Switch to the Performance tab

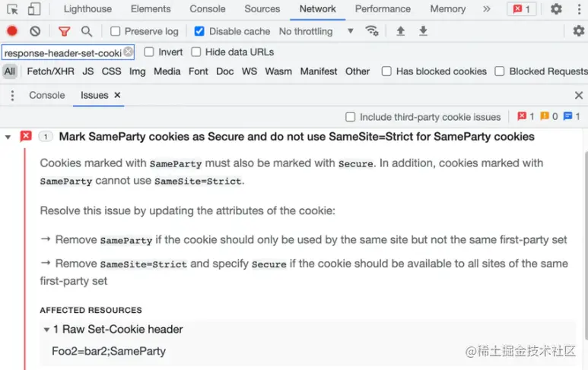coord(383,9)
